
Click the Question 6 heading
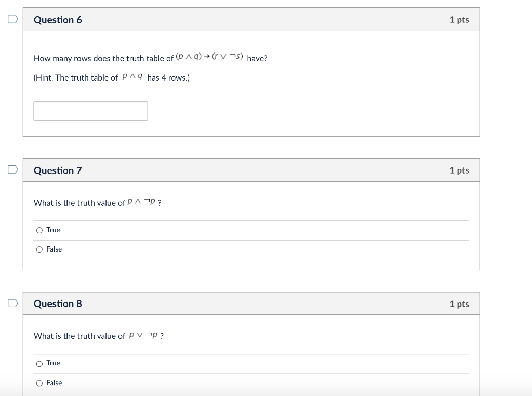58,20
